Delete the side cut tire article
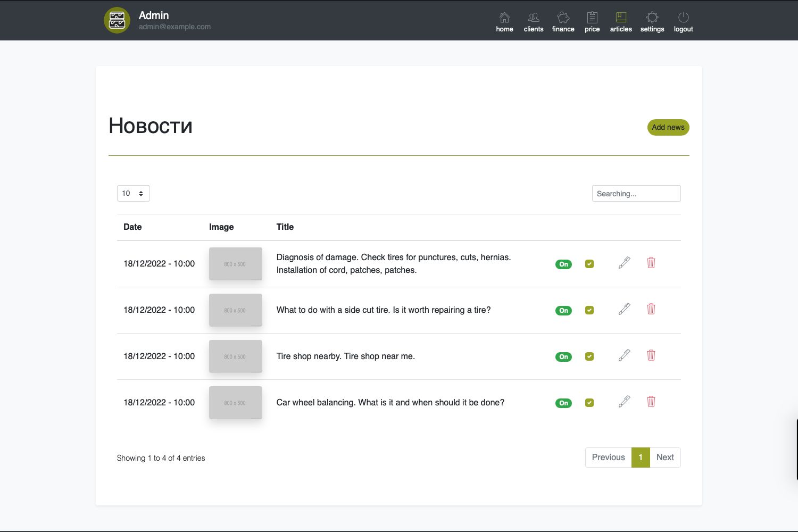 point(651,309)
